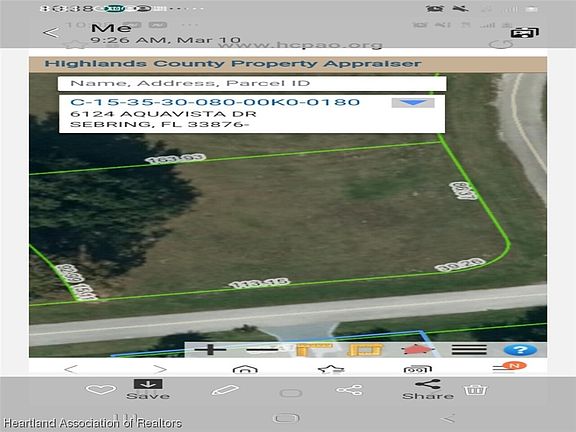Click the Highlands County Property Appraiser header
The width and height of the screenshot is (576, 432).
[x=233, y=64]
